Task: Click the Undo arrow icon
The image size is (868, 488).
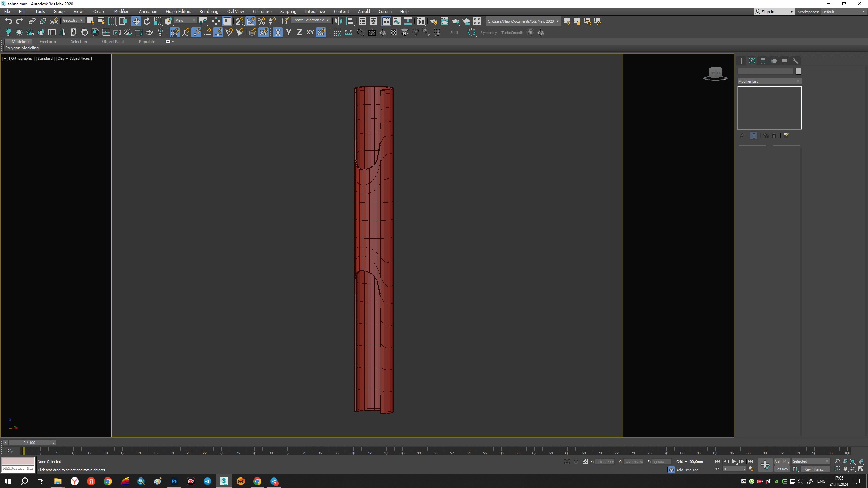Action: 8,21
